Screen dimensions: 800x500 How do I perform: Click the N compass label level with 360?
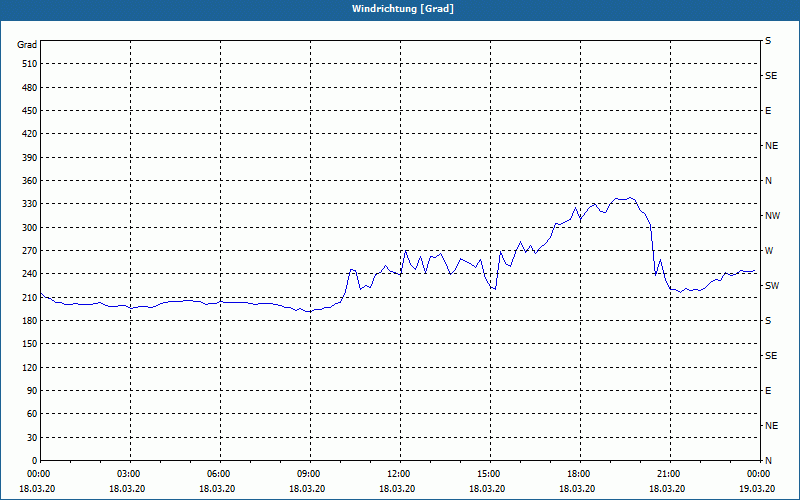coord(768,181)
